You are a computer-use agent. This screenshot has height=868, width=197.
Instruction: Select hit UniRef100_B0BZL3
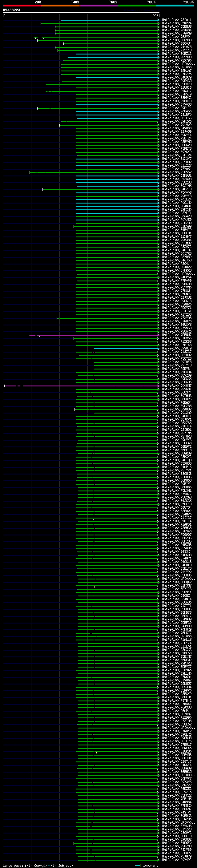[x=176, y=54]
